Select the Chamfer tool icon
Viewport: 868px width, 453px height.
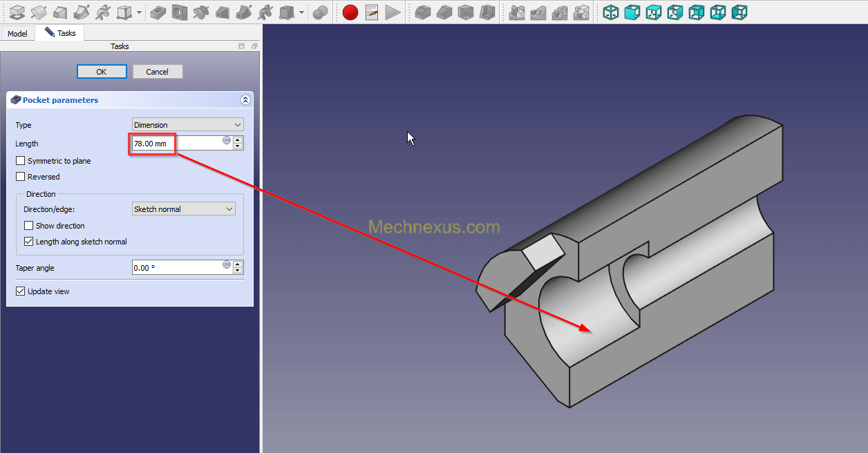click(444, 12)
